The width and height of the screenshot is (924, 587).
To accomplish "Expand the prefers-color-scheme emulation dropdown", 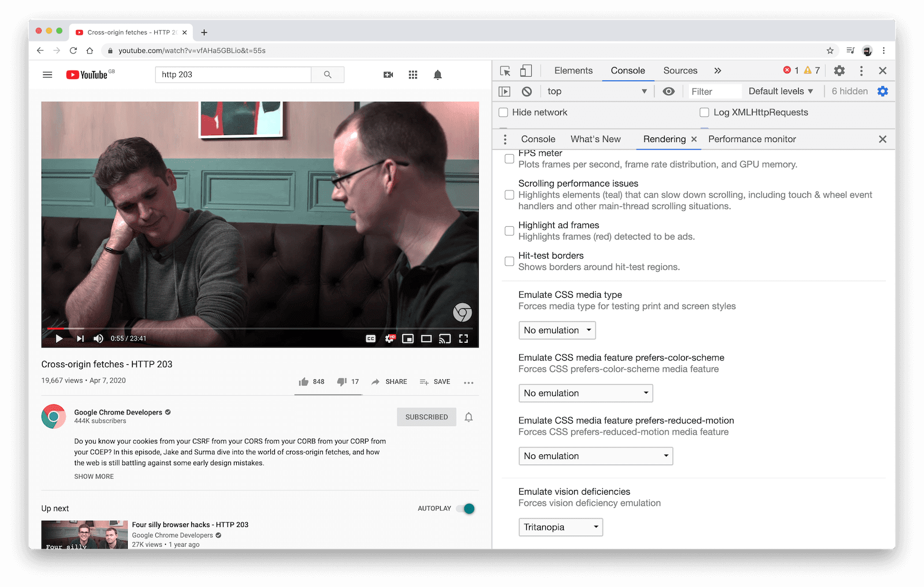I will tap(585, 393).
